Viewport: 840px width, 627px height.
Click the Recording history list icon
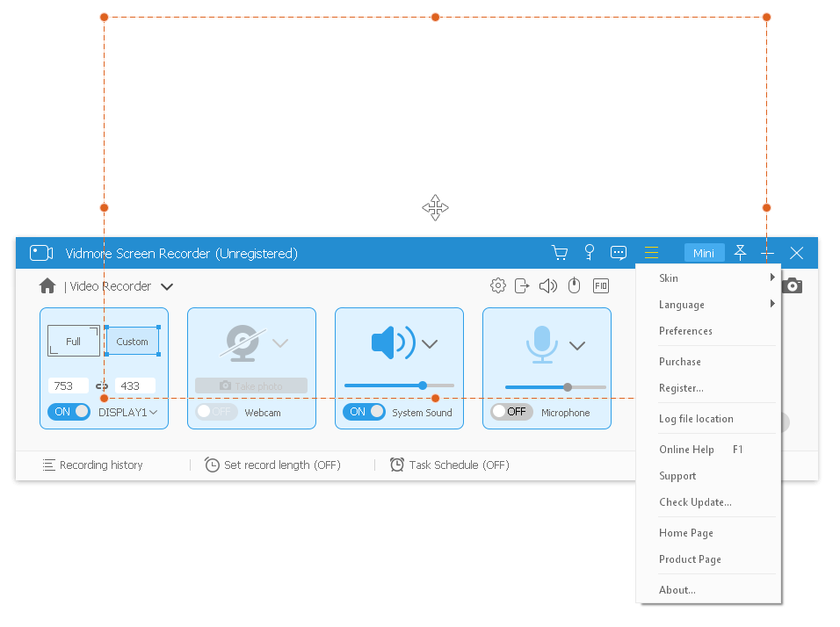click(48, 465)
